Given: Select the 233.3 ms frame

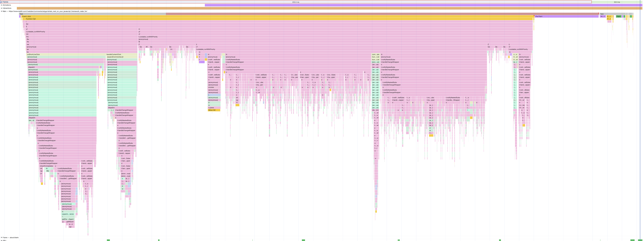Looking at the screenshot, I should 295,2.
